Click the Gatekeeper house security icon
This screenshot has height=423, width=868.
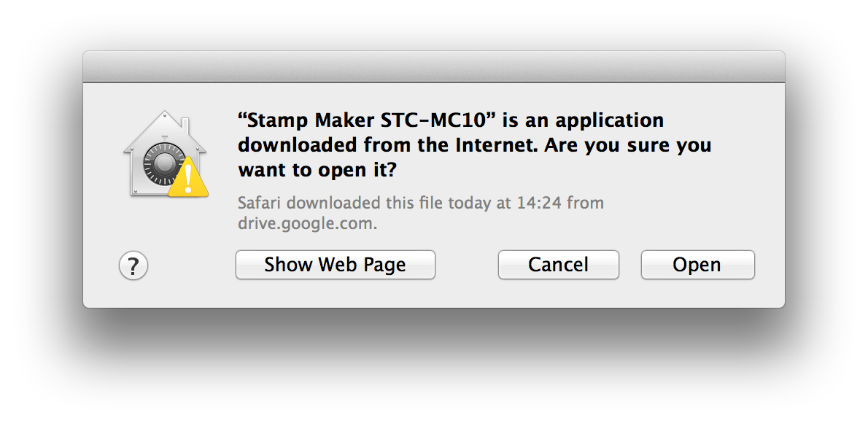(x=166, y=153)
